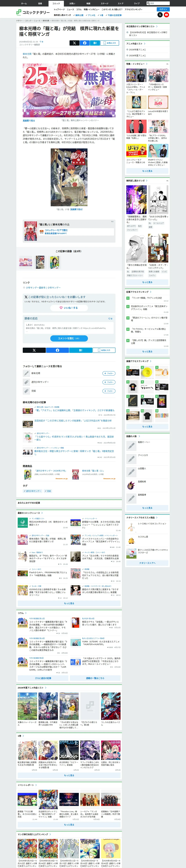Screen dimensions: 186x868
Task: Click the Facebook share button below コメントを読む
Action: [57, 350]
